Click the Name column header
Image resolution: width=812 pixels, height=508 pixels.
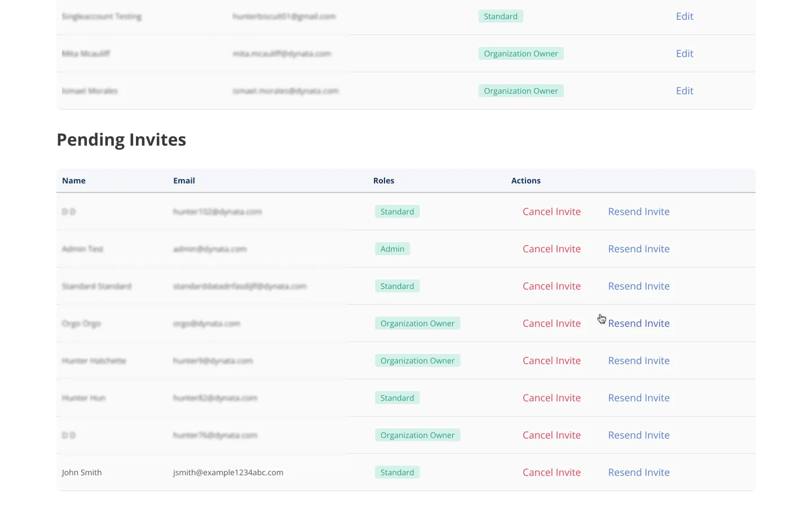[x=74, y=181]
